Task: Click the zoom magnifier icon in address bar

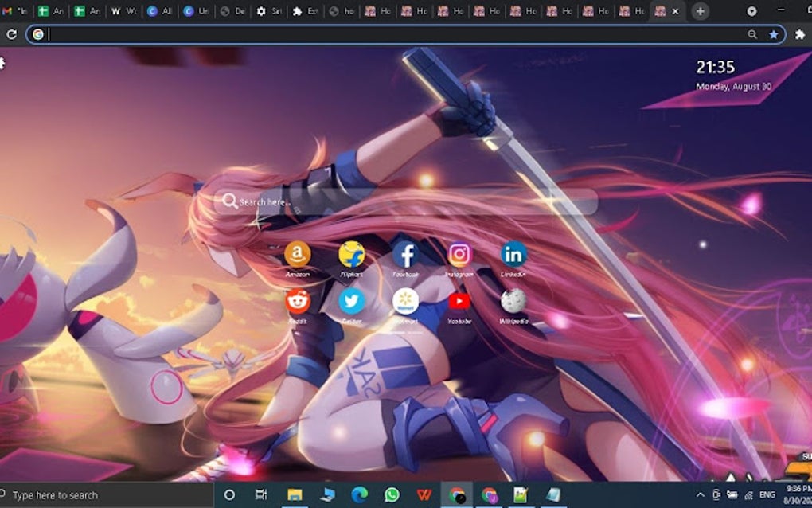Action: point(752,34)
